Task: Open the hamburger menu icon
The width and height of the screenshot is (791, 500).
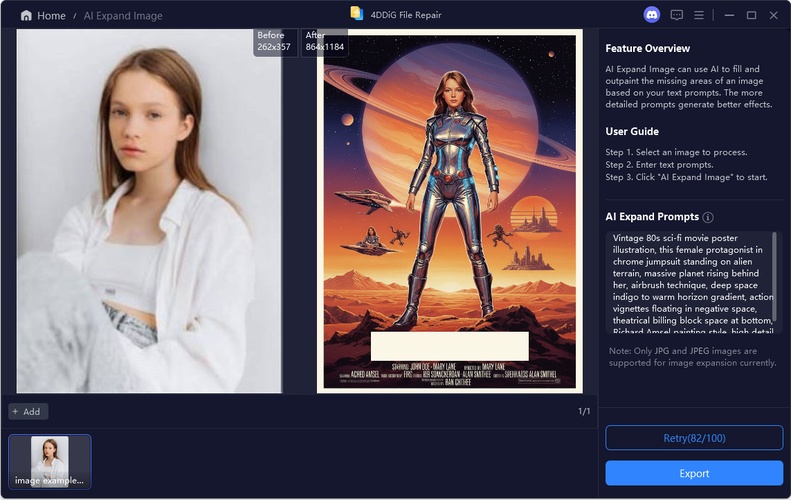Action: pyautogui.click(x=699, y=15)
